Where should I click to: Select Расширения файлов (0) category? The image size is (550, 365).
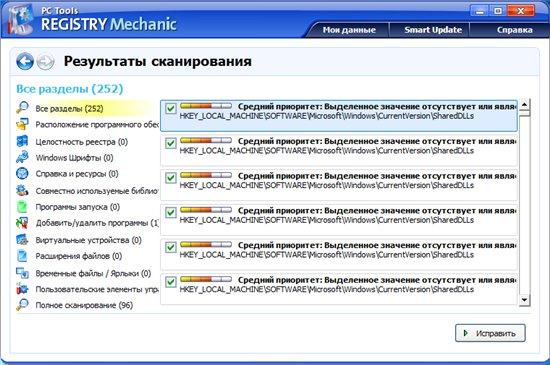79,256
